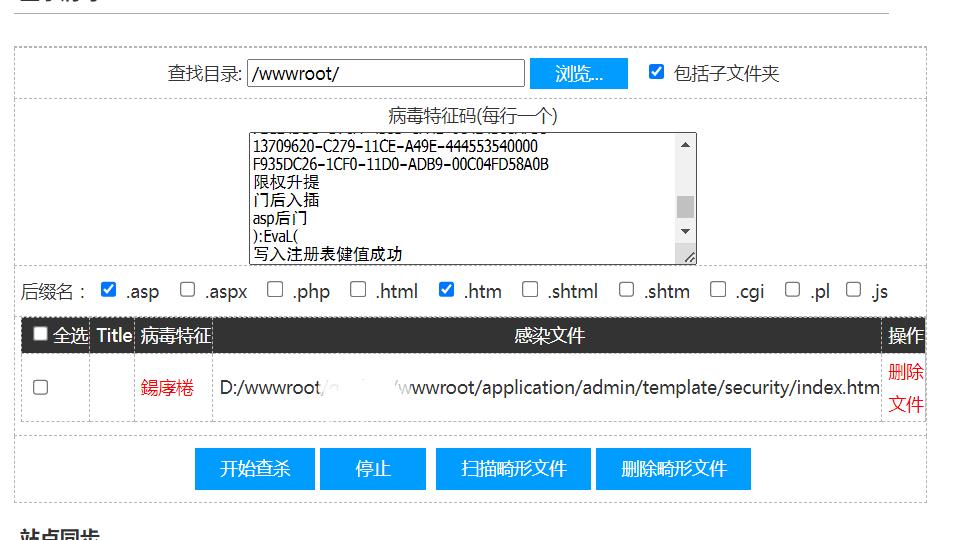Click the signature line 门后入插
Viewport: 970px width, 540px height.
point(286,200)
